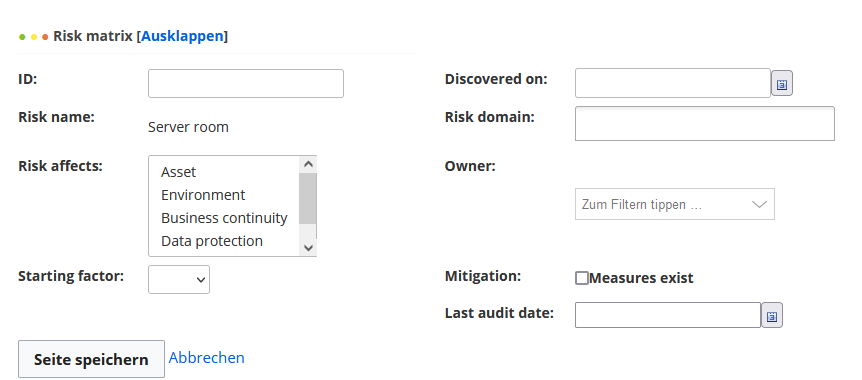
Task: Click the Risk affects list scrollbar thumb
Action: [x=308, y=198]
